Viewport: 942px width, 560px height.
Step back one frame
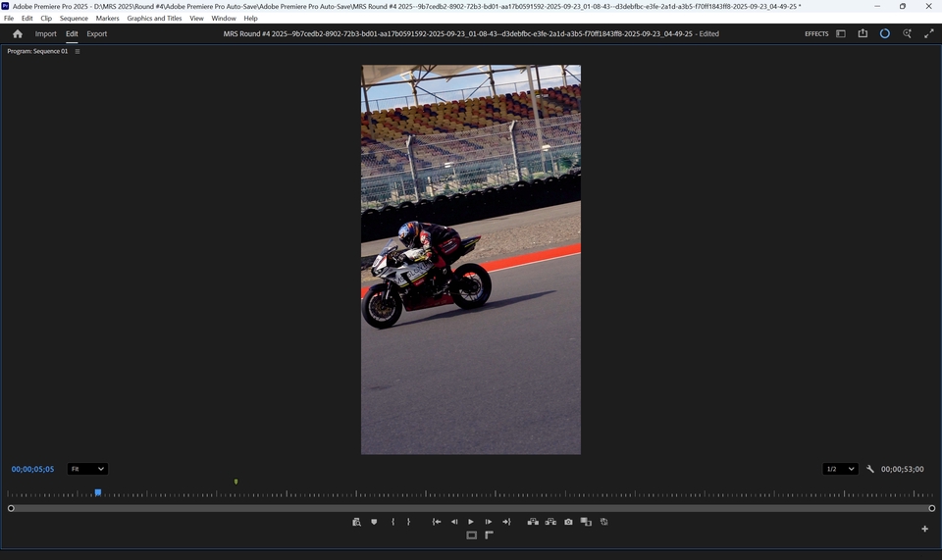[454, 522]
